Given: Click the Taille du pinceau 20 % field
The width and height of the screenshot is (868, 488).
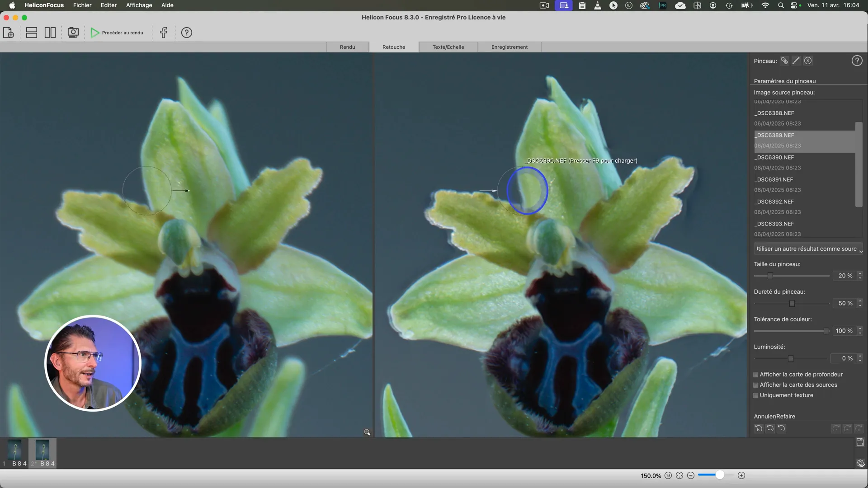Looking at the screenshot, I should click(844, 276).
